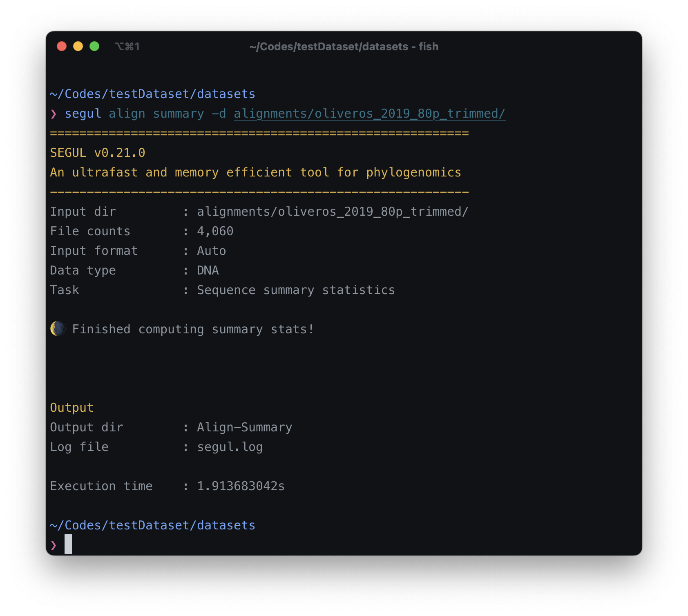
Task: Click the File counts value 4,060
Action: (x=215, y=231)
